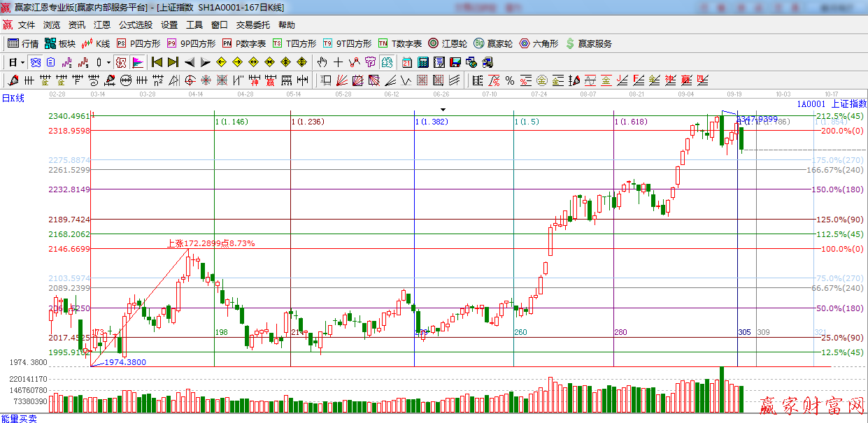Select the percent sign drawing tool
Screen dimensions: 868x423
coord(509,80)
